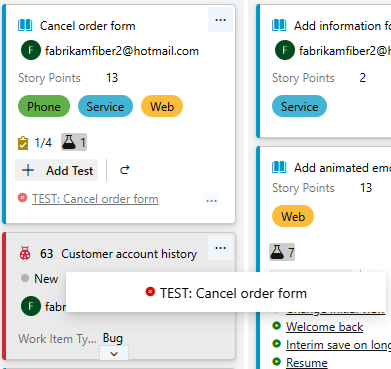391x369 pixels.
Task: Click the refresh arrow icon next to Add Test
Action: coord(125,170)
